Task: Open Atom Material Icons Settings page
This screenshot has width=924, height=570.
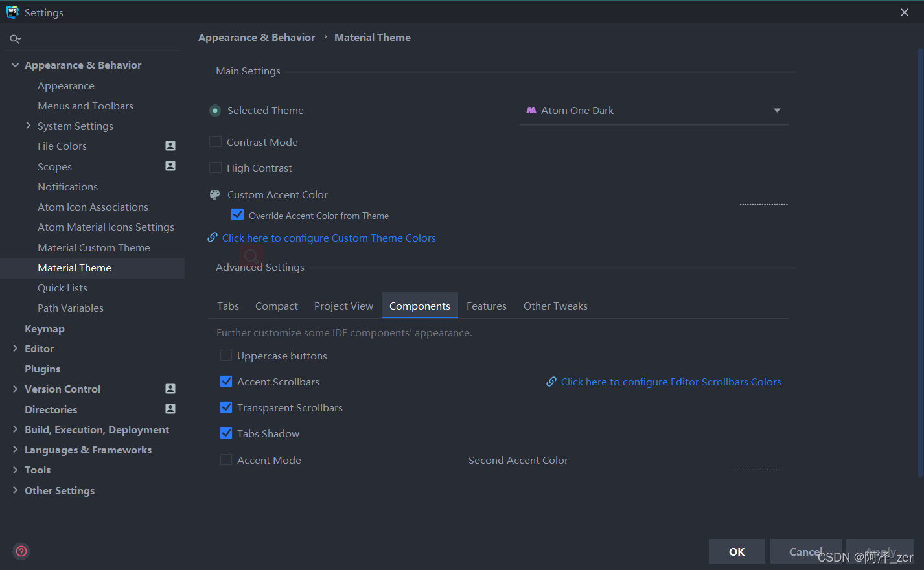Action: pos(106,227)
